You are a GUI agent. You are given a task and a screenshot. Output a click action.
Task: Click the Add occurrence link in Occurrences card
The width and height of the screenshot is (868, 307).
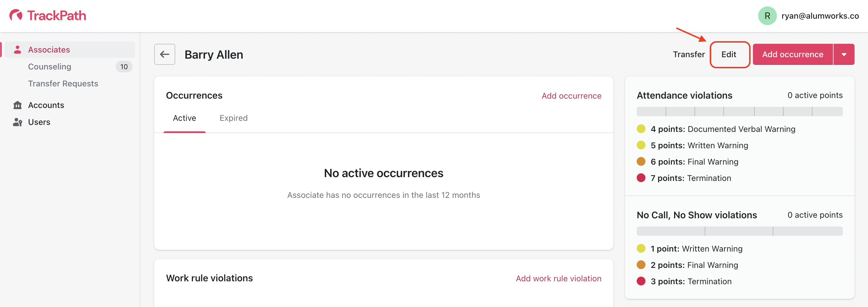[x=571, y=96]
